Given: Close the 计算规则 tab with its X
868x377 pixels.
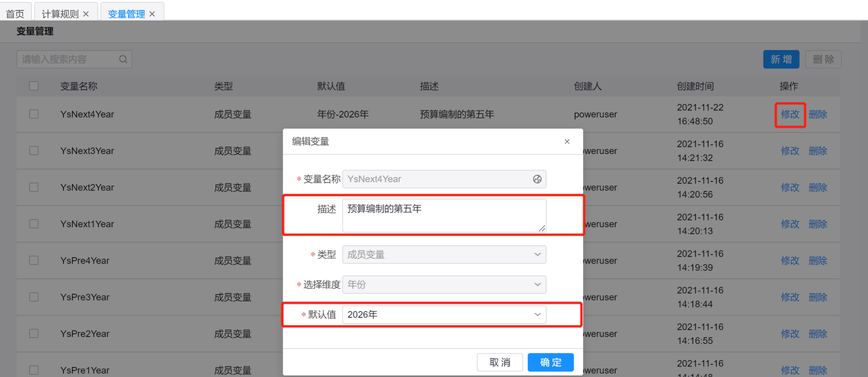Looking at the screenshot, I should point(86,14).
